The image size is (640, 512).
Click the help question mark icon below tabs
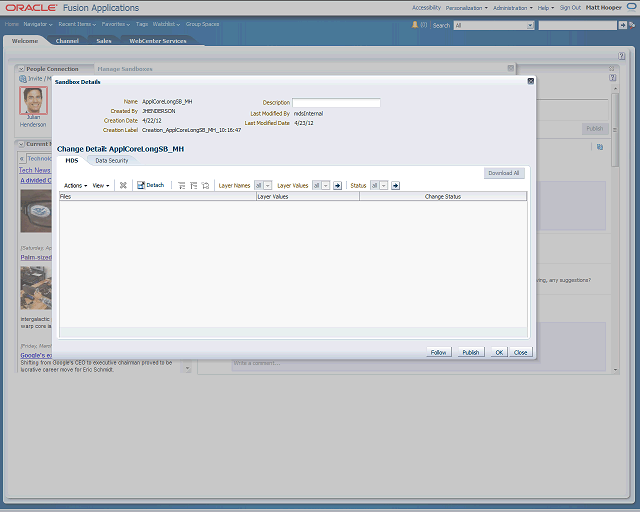tap(621, 56)
